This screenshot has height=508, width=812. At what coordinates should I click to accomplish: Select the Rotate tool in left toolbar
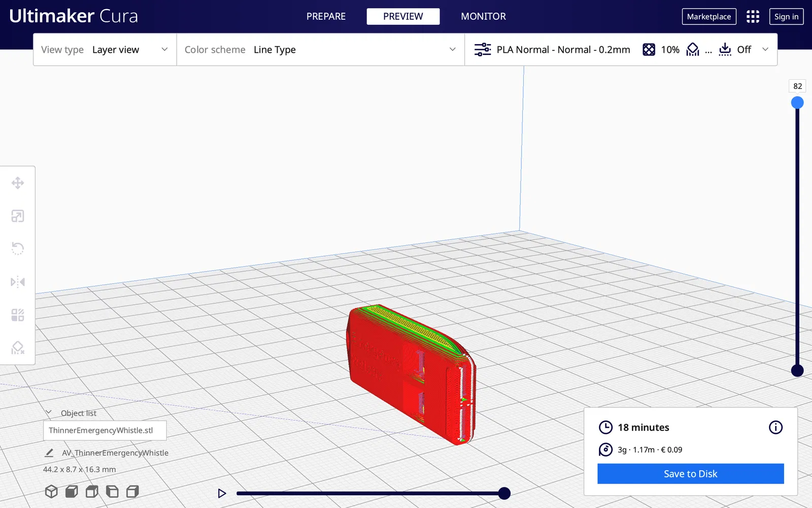tap(18, 248)
